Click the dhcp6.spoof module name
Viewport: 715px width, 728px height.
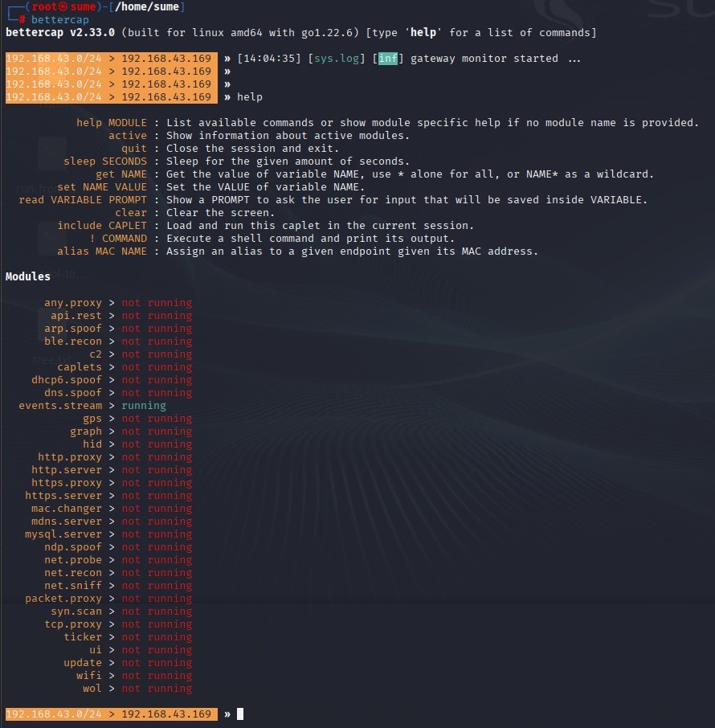point(67,380)
